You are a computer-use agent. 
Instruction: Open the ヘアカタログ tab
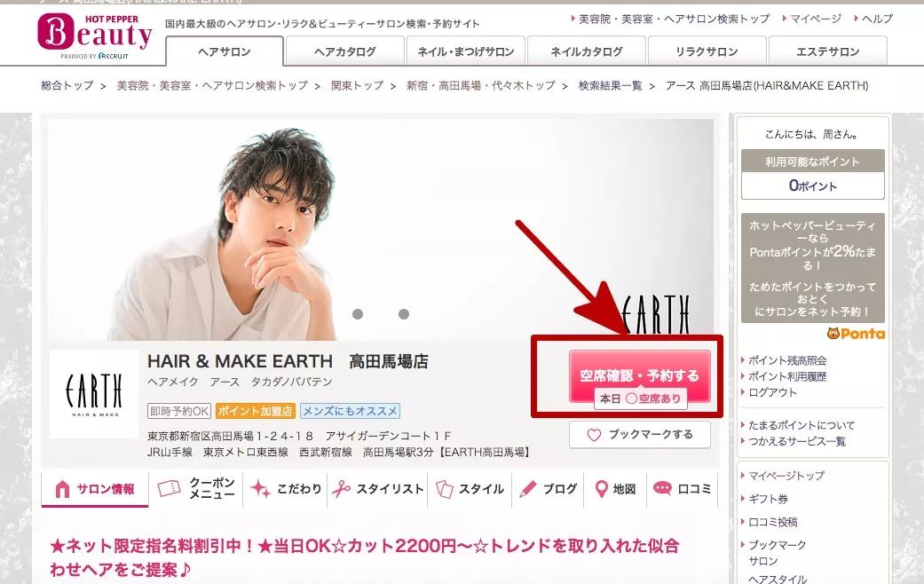click(345, 51)
